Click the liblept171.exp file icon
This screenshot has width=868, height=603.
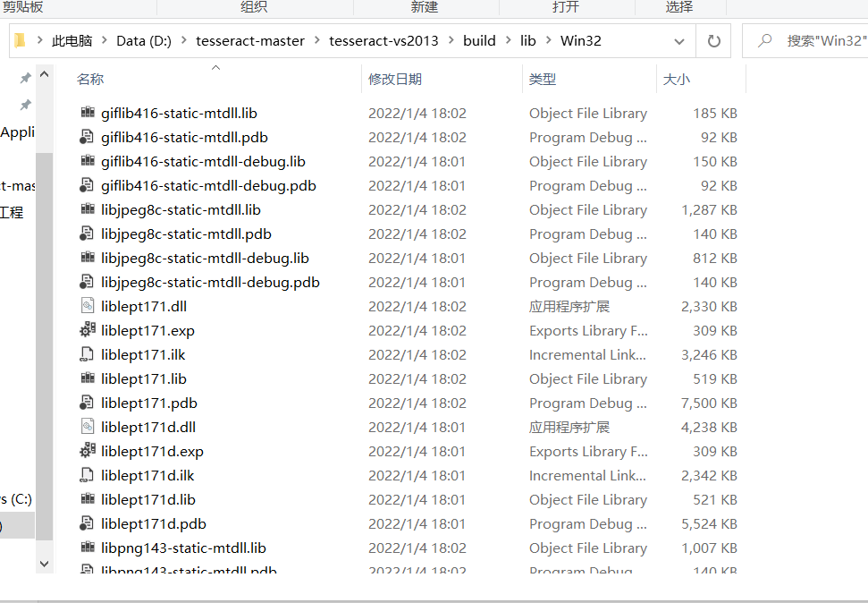pyautogui.click(x=88, y=331)
